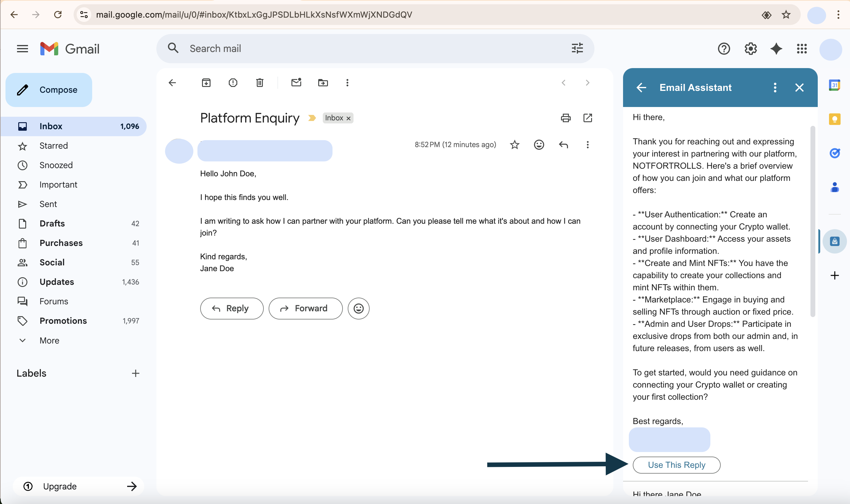Open emoji reaction button below message
850x504 pixels.
click(358, 308)
